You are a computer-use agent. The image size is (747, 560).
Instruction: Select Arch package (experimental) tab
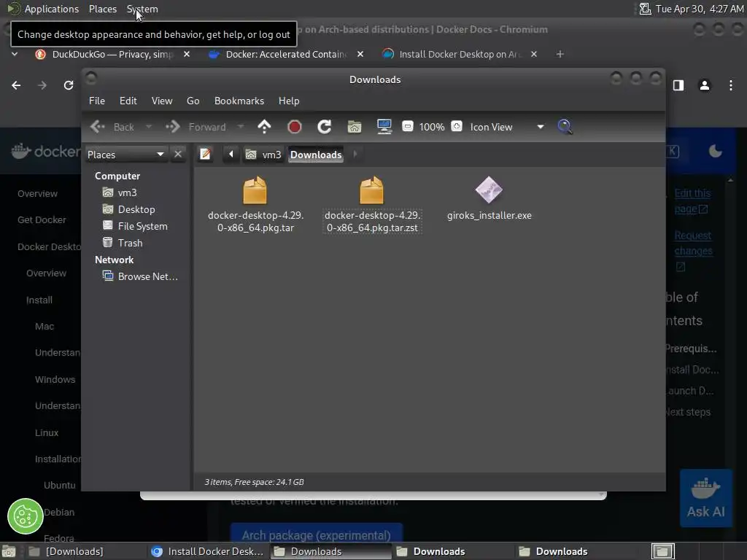[317, 535]
